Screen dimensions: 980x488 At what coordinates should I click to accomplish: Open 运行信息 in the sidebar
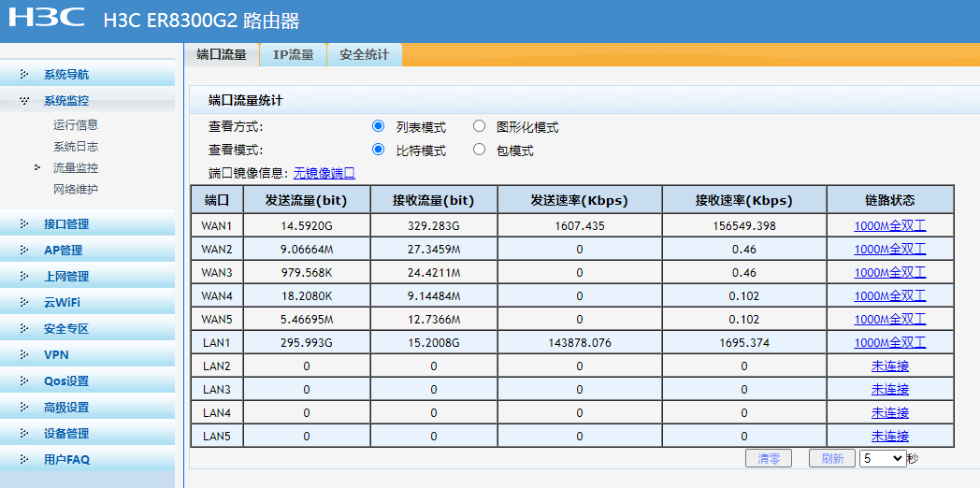[76, 125]
